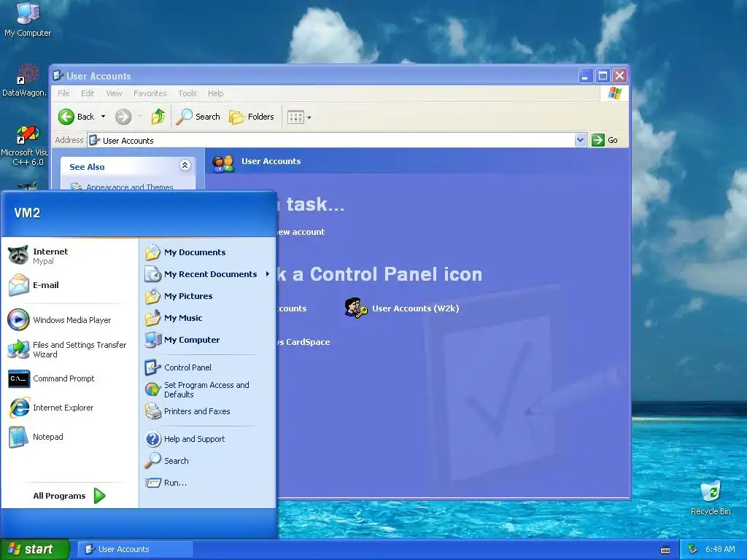747x560 pixels.
Task: Open the Tools menu
Action: 187,93
